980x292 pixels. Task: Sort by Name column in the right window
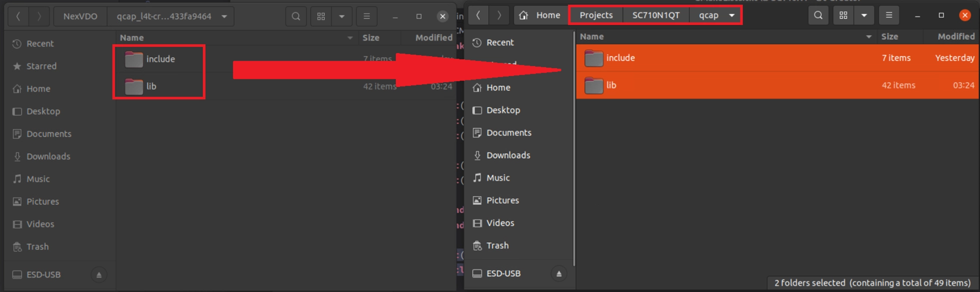pos(592,36)
